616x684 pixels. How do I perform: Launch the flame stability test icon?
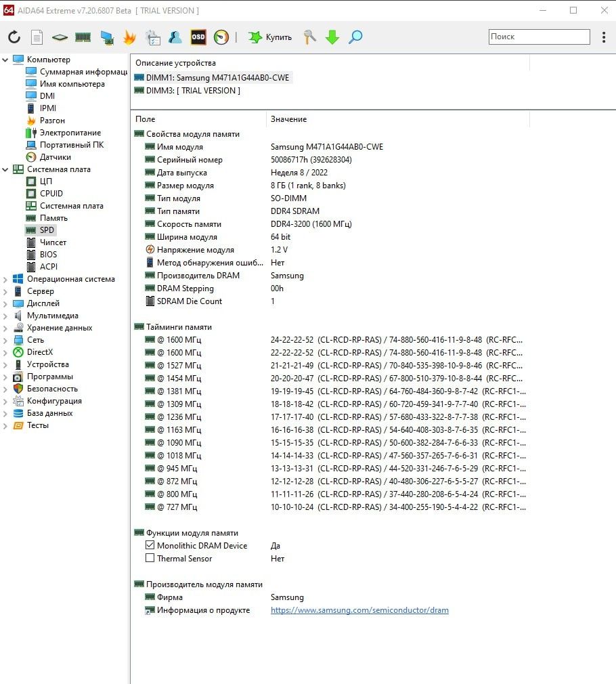pos(129,37)
